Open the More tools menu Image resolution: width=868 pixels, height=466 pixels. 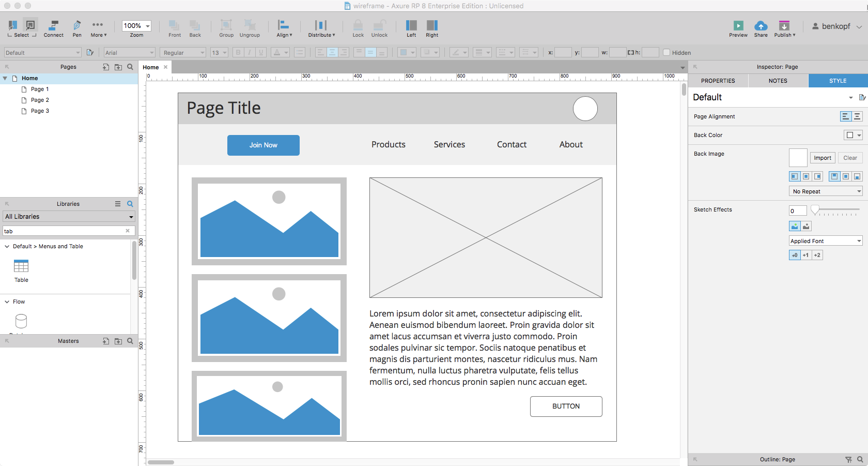(98, 28)
